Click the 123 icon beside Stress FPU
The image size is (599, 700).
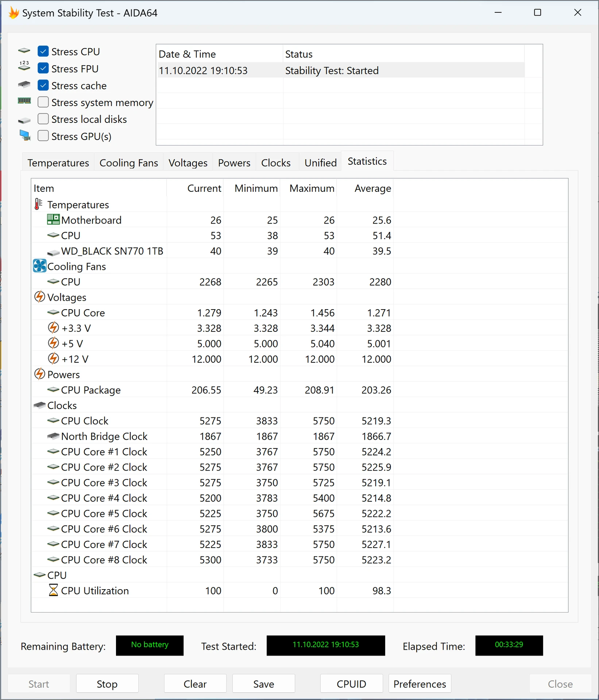(x=24, y=66)
